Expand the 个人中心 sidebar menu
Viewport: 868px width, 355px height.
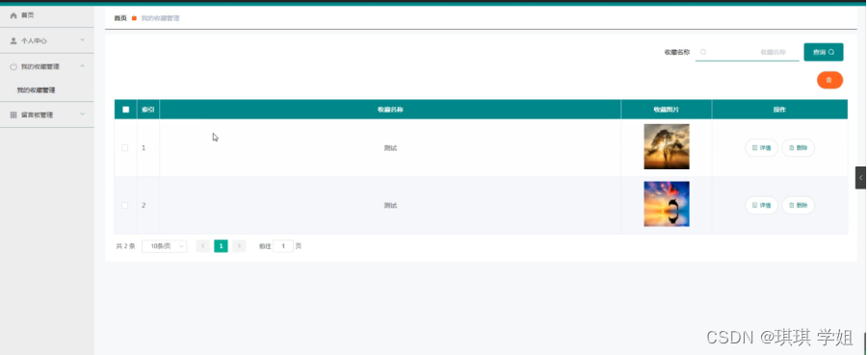47,41
